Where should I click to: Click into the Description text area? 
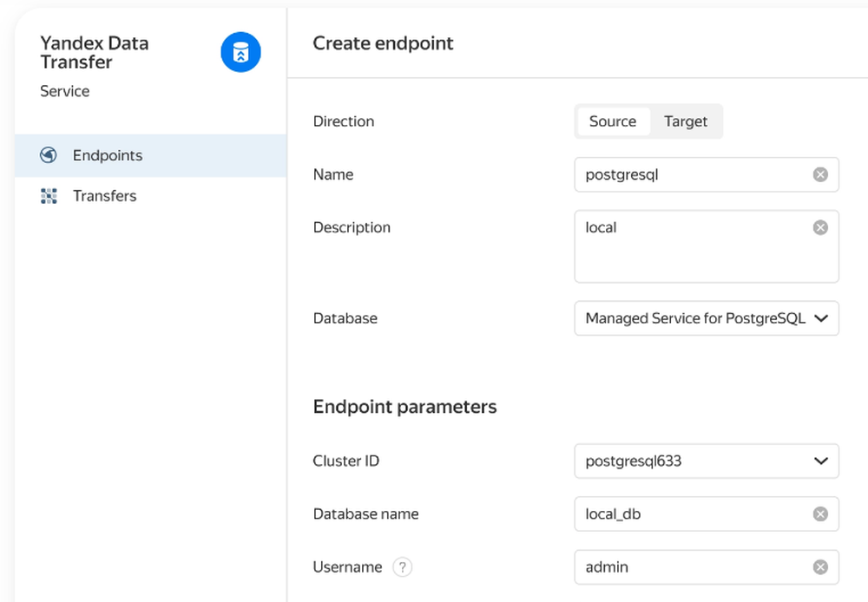pyautogui.click(x=707, y=246)
